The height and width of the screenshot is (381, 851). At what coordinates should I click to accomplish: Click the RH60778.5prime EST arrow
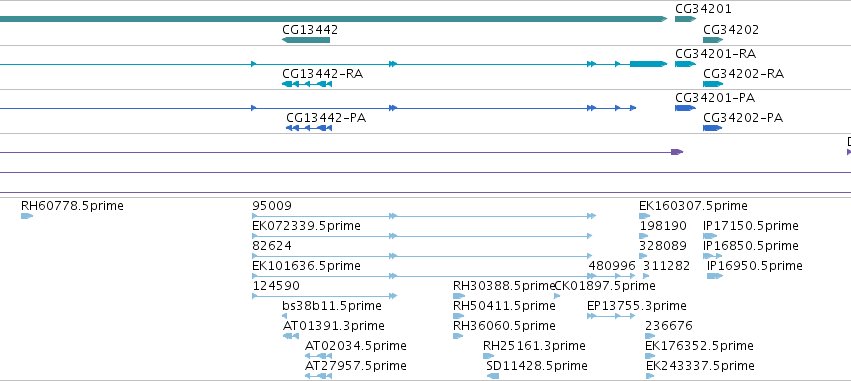click(x=27, y=216)
